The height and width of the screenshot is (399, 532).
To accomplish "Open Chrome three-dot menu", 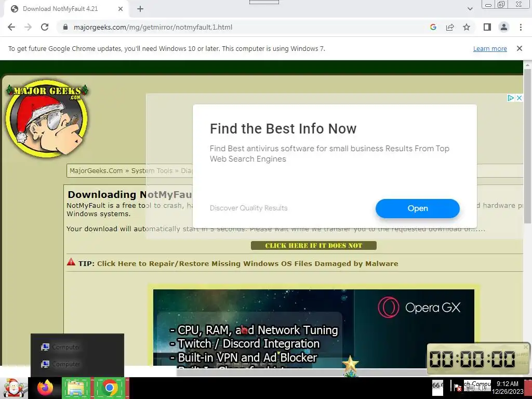I will (x=521, y=27).
